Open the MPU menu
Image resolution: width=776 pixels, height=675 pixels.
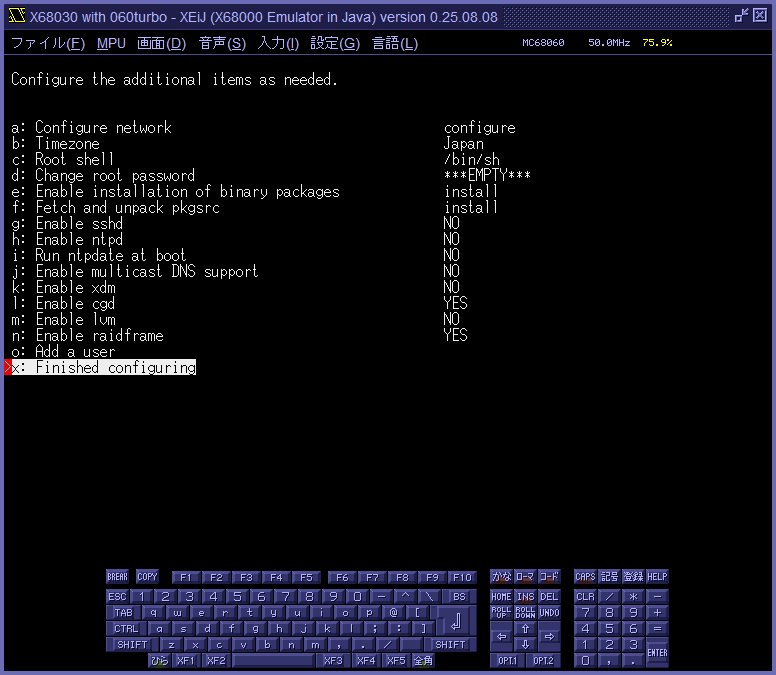pos(111,43)
